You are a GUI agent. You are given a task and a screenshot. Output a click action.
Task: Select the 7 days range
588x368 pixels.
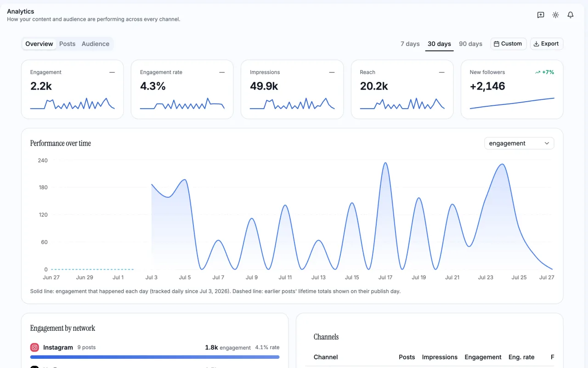tap(410, 44)
